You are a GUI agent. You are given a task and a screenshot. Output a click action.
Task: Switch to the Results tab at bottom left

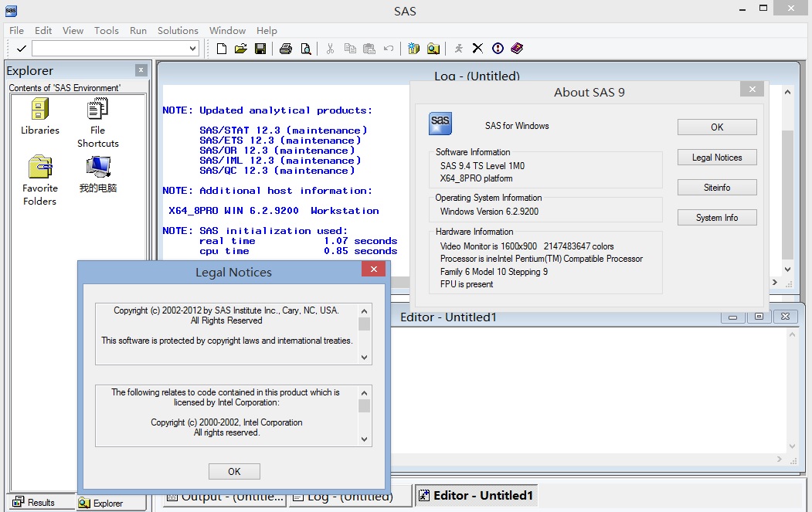click(35, 502)
